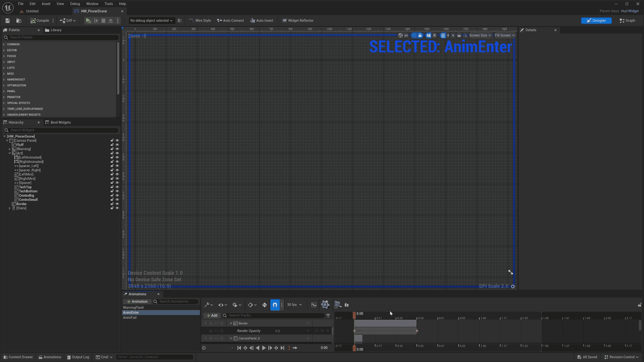Click the red playhead marker at 0.00
This screenshot has width=644, height=362.
pos(354,315)
